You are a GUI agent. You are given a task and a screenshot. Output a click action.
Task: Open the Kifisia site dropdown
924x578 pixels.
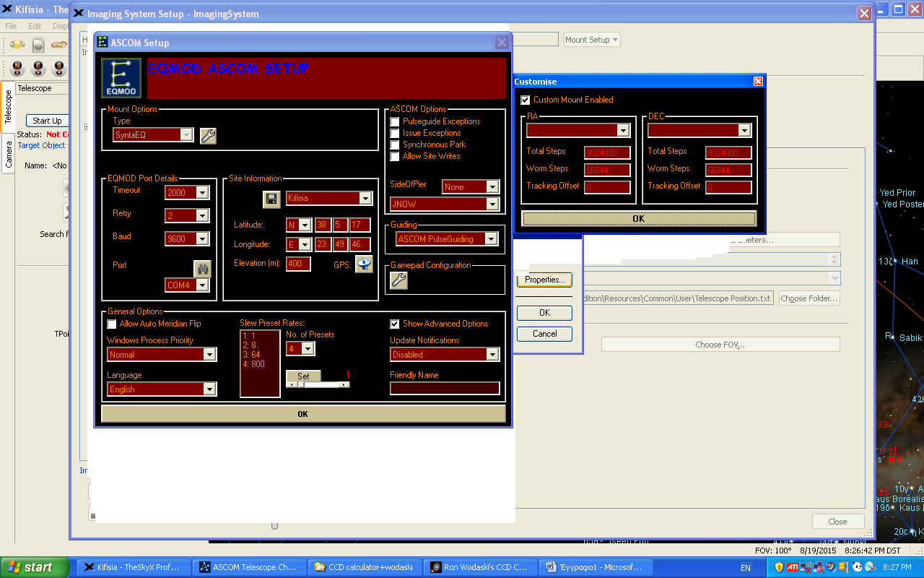[365, 199]
